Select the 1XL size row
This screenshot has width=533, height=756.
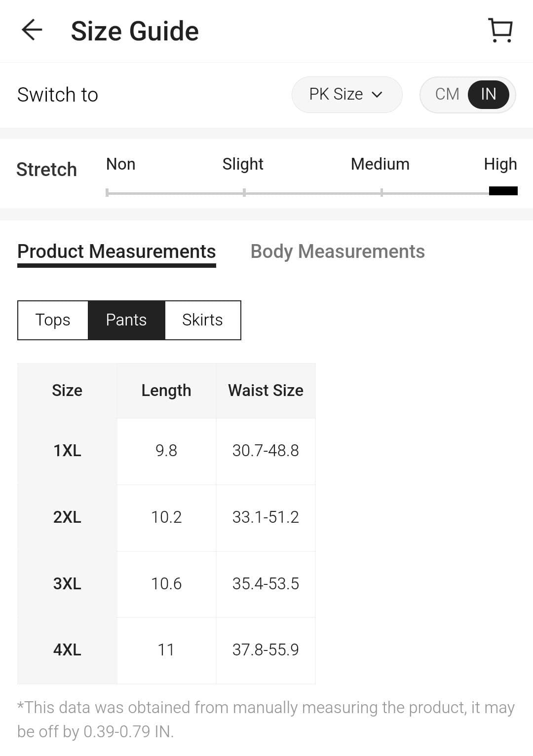coord(67,451)
